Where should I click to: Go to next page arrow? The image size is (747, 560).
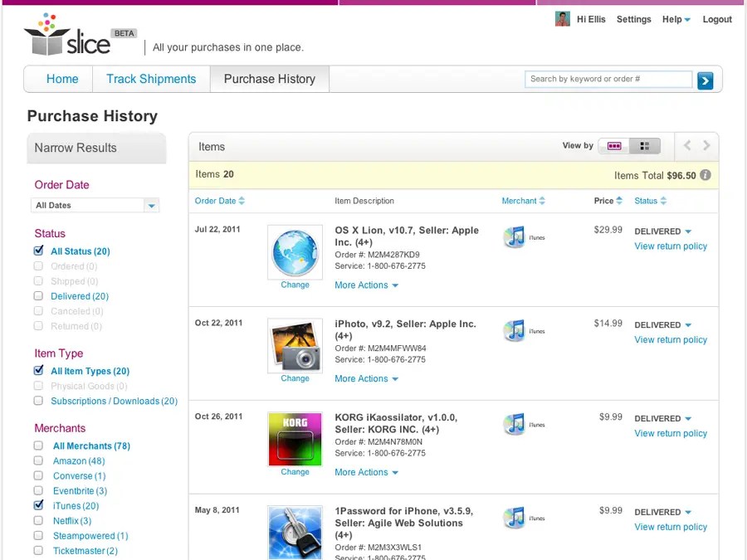(706, 145)
